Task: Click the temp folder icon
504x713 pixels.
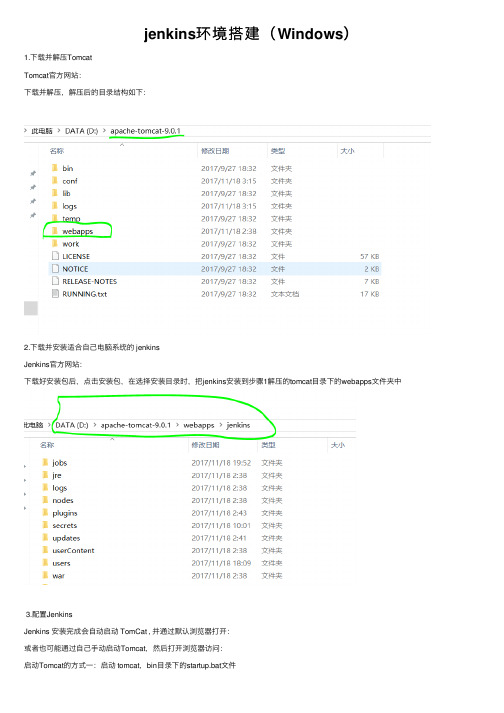Action: 55,218
